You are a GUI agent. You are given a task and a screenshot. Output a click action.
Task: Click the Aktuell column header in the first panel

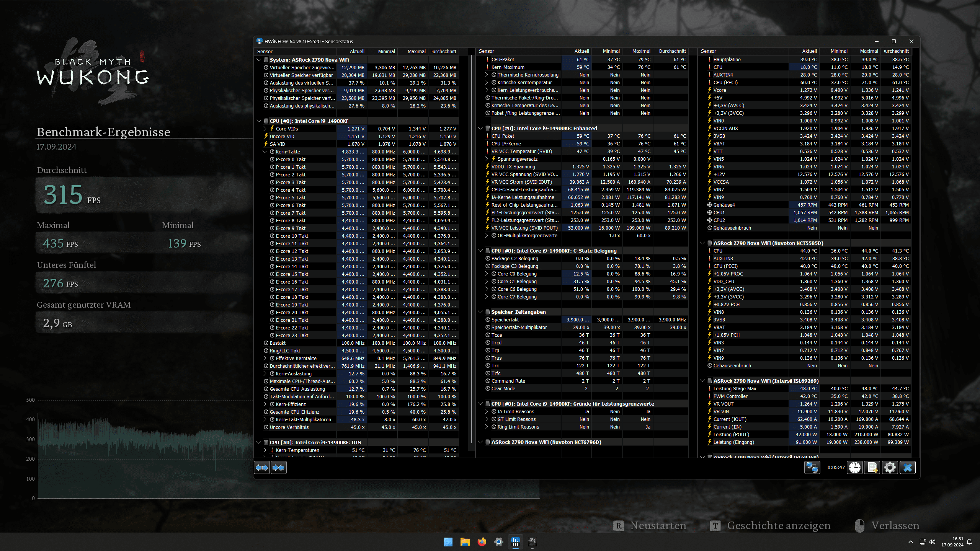coord(352,51)
